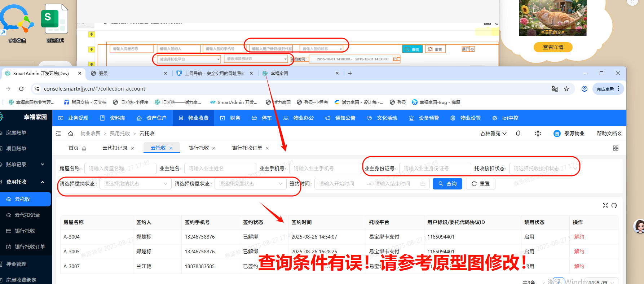The image size is (644, 284).
Task: Click the 查询 search button
Action: (447, 184)
